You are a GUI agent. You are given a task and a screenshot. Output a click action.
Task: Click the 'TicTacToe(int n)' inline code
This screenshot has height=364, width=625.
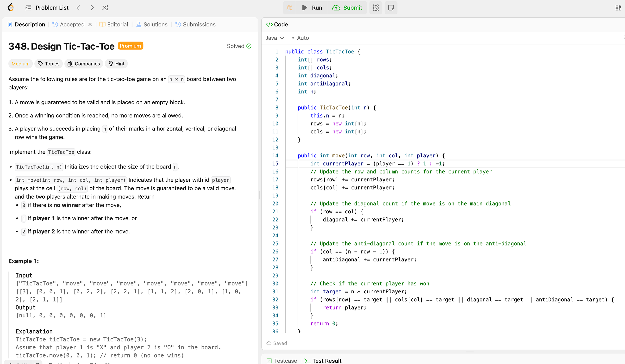(39, 167)
